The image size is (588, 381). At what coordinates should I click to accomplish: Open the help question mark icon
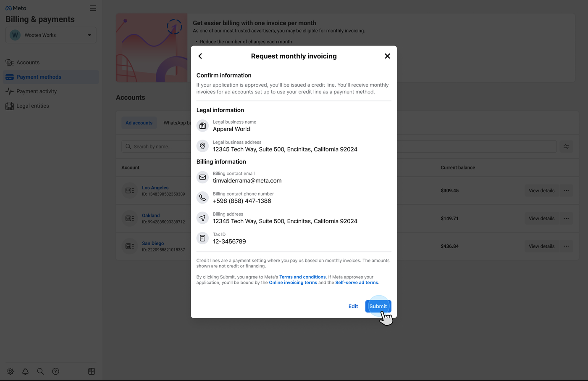(55, 371)
